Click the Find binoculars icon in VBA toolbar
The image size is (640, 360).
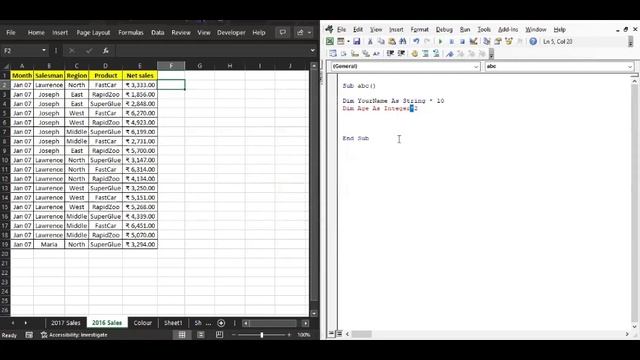[403, 41]
